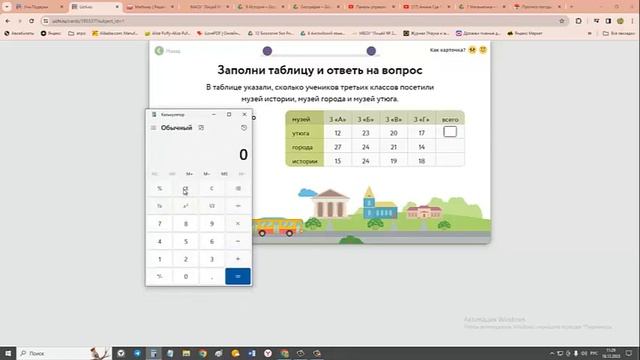Click the plus key in Calculator
The width and height of the screenshot is (640, 360).
click(238, 259)
